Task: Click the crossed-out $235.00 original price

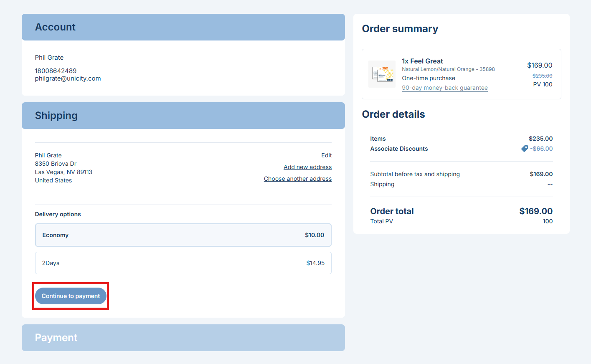Action: click(542, 76)
